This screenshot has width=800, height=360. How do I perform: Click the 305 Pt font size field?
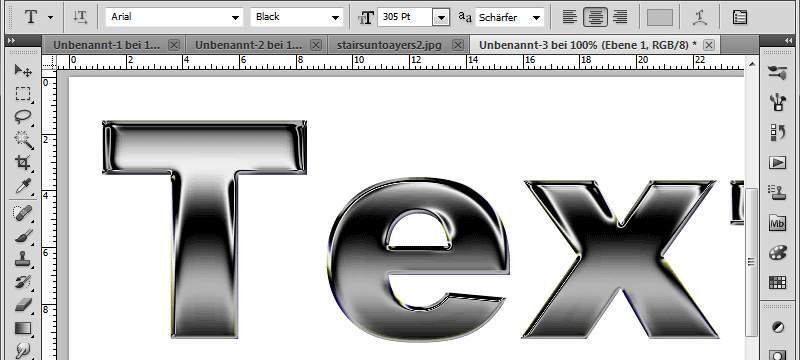coord(405,17)
